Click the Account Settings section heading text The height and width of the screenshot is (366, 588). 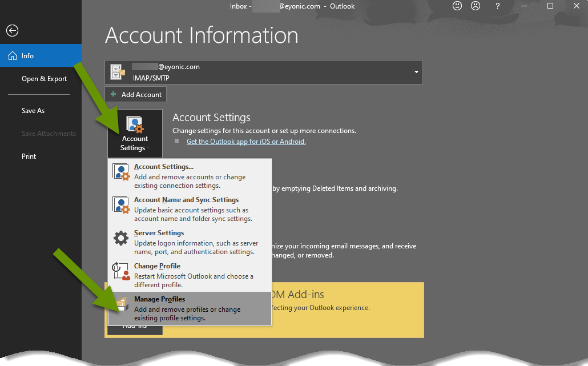click(x=211, y=118)
